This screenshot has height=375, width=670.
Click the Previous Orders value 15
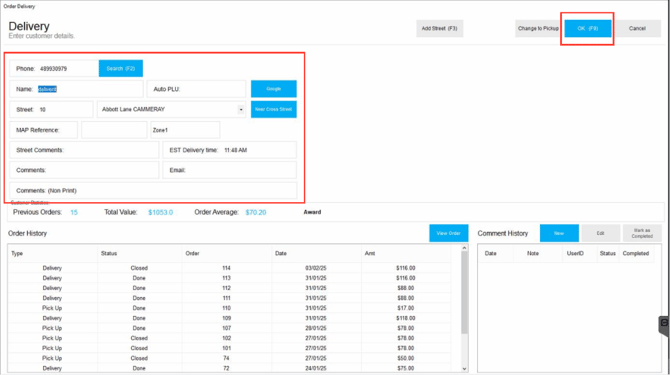[x=74, y=212]
